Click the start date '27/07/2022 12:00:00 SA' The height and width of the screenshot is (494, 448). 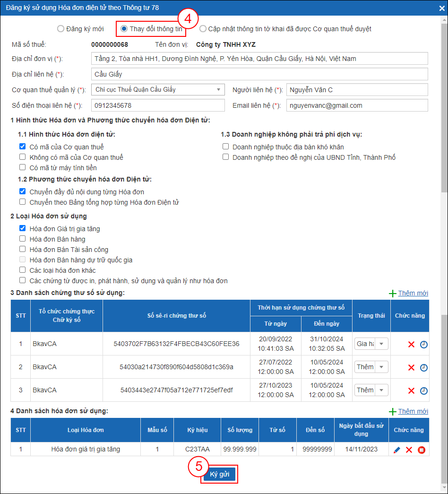[276, 367]
